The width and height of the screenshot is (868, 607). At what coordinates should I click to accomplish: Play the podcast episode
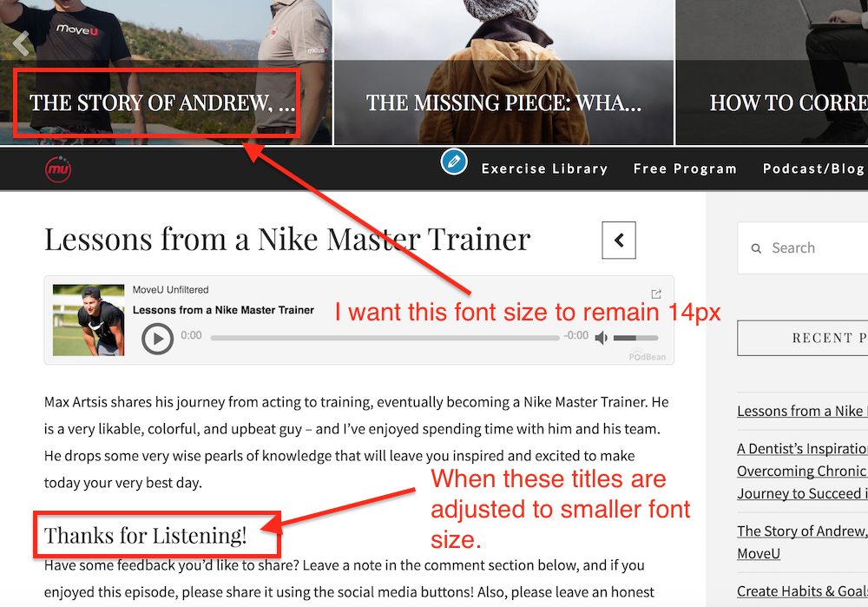point(157,339)
